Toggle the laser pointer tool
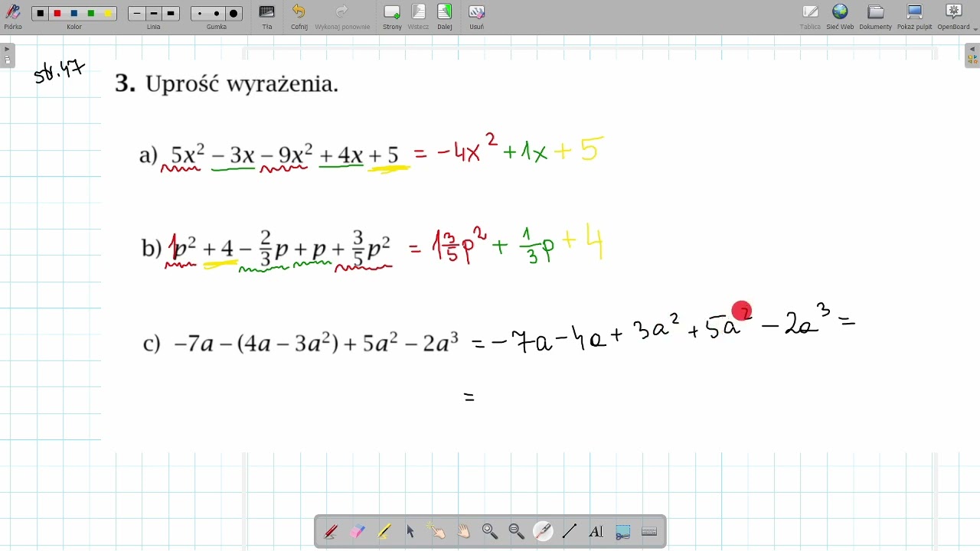This screenshot has width=980, height=551. 543,531
